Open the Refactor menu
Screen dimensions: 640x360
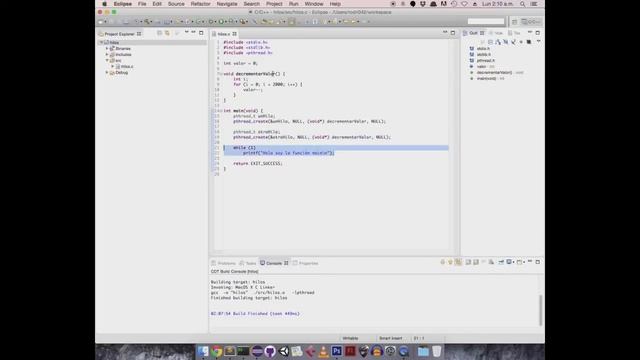coord(200,4)
